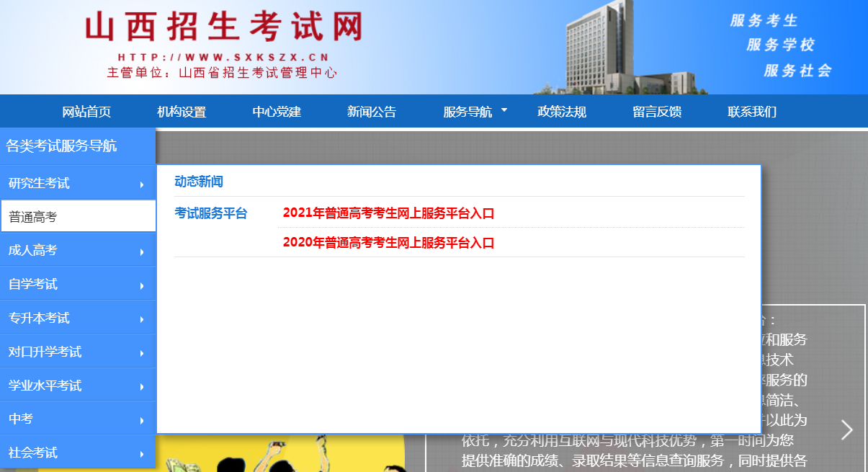This screenshot has width=868, height=472.
Task: Open 2020年普通高考考生网上服务平台入口 link
Action: point(390,244)
